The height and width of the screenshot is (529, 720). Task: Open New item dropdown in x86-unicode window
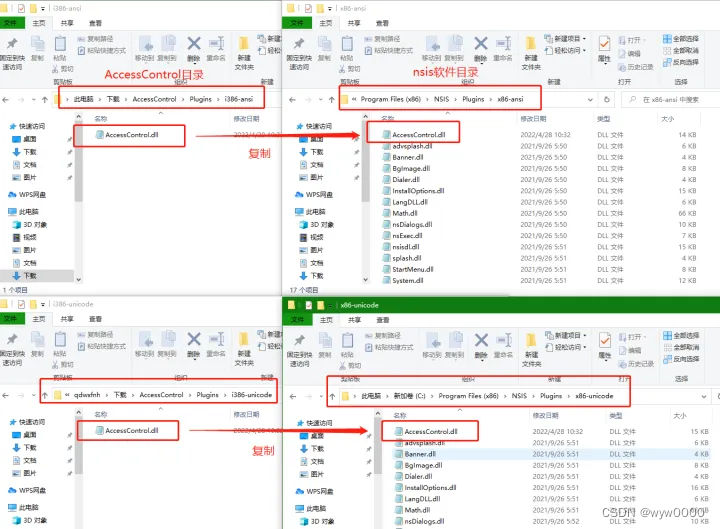[x=566, y=335]
